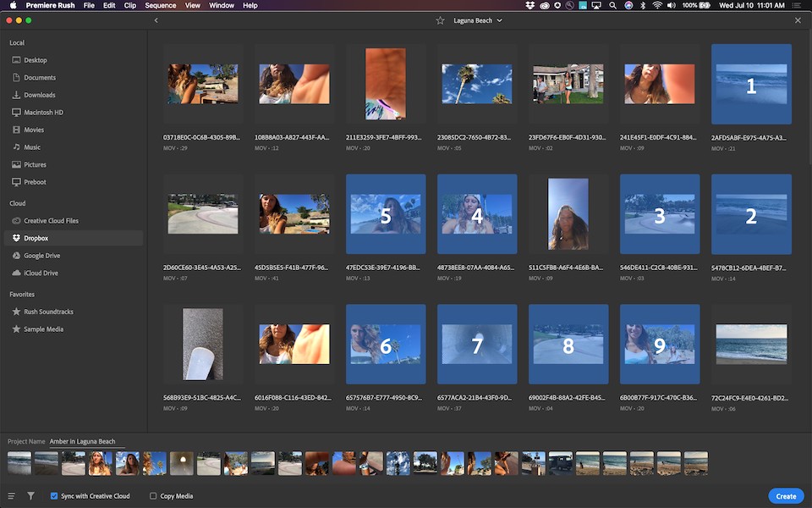Close the media browser with the X icon
Screen dimensions: 812x508
click(x=798, y=20)
